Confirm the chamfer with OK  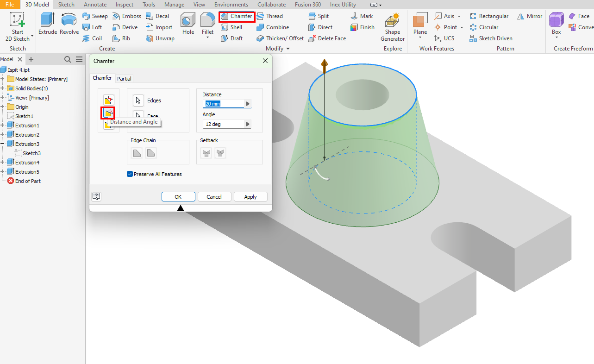click(178, 197)
